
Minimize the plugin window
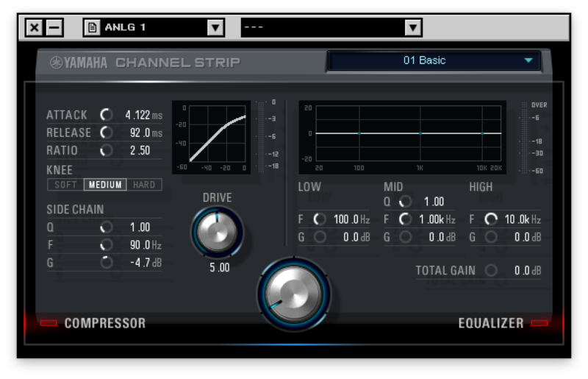tap(54, 27)
